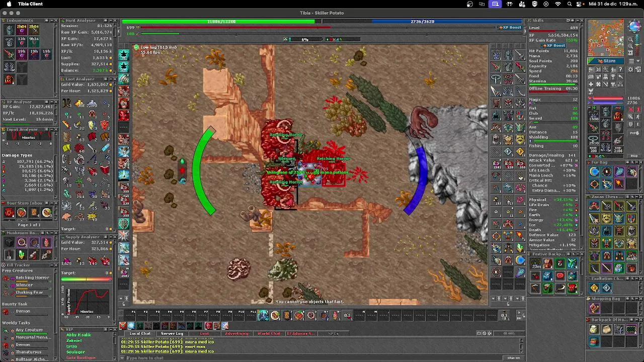Viewport: 644px width, 362px height.
Task: Zoom in the minimap
Action: click(631, 46)
